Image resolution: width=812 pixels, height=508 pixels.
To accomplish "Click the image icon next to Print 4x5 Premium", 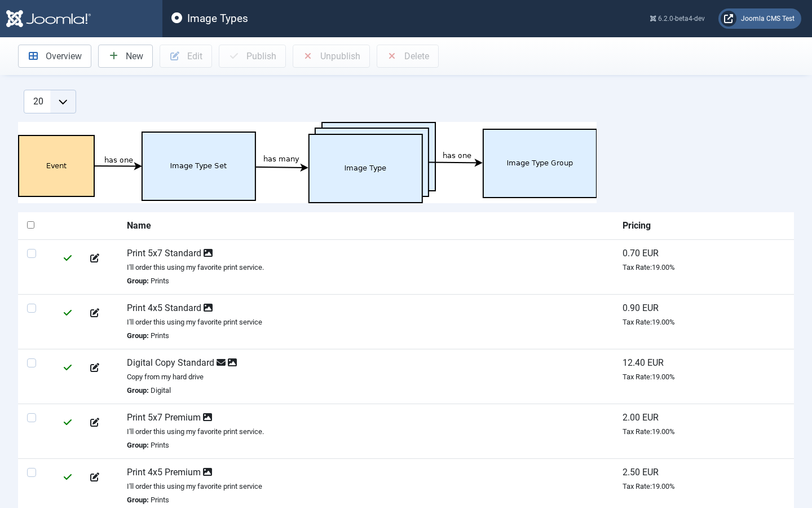I will [208, 472].
